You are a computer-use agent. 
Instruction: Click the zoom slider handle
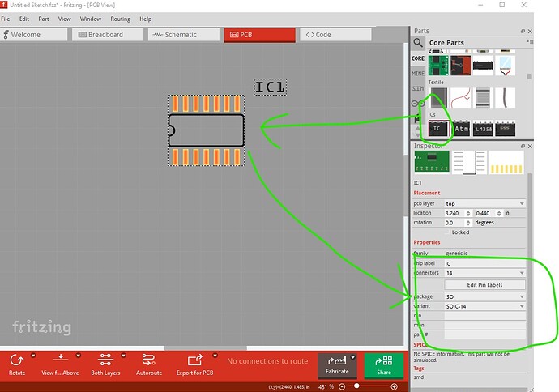point(356,386)
